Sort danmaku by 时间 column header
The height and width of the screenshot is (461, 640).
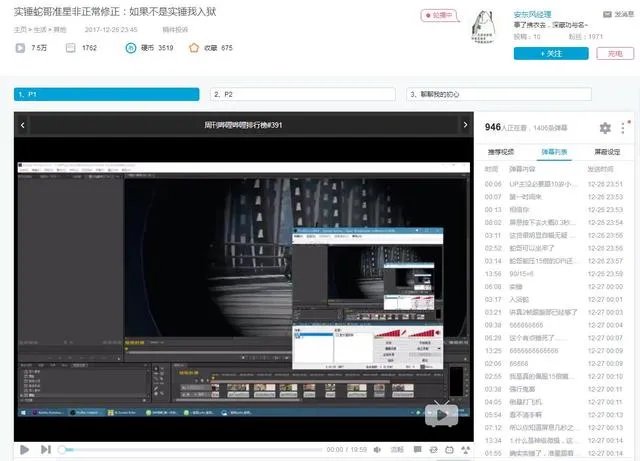tap(491, 169)
